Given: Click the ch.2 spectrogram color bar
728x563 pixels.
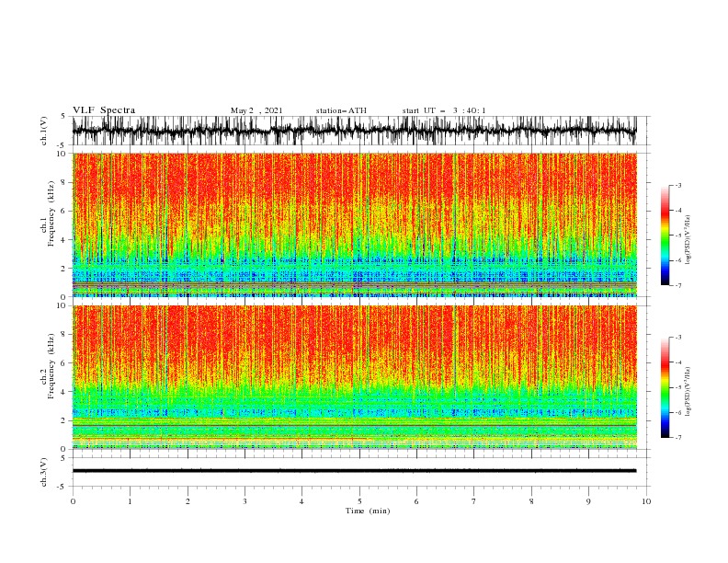Looking at the screenshot, I should [665, 387].
